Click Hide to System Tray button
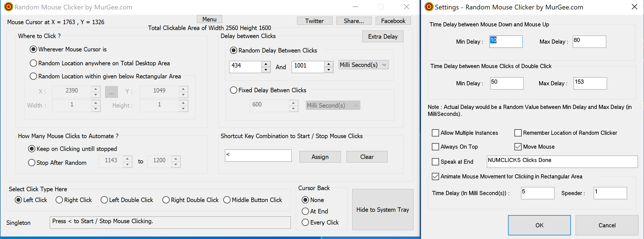 pyautogui.click(x=383, y=210)
